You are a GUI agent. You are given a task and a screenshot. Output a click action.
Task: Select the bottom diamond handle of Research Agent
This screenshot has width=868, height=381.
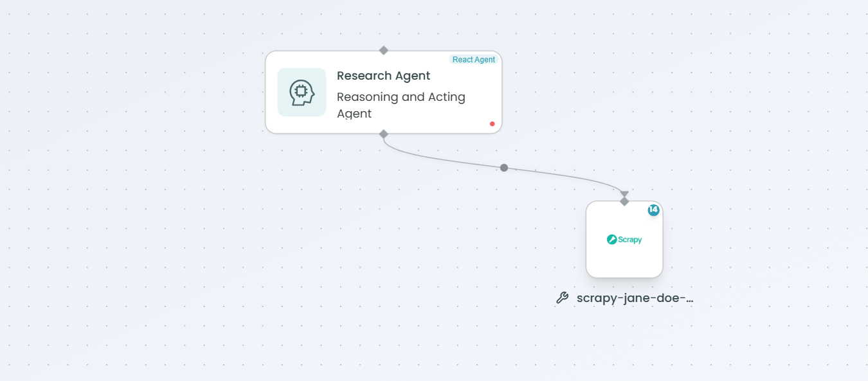[x=384, y=134]
